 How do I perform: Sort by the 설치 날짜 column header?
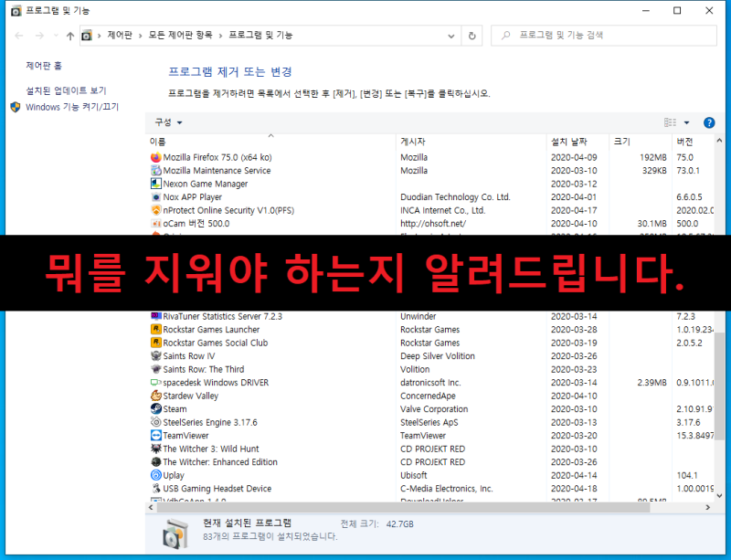577,142
